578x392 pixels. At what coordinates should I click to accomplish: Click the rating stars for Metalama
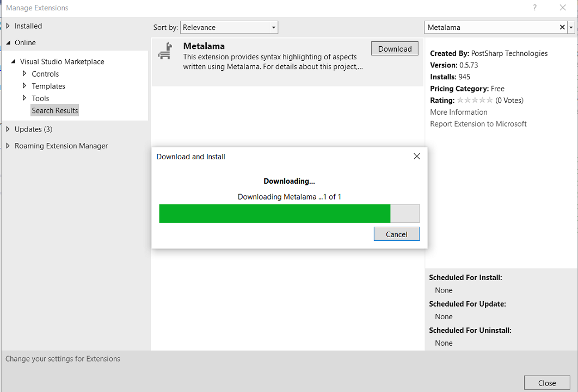(x=475, y=100)
